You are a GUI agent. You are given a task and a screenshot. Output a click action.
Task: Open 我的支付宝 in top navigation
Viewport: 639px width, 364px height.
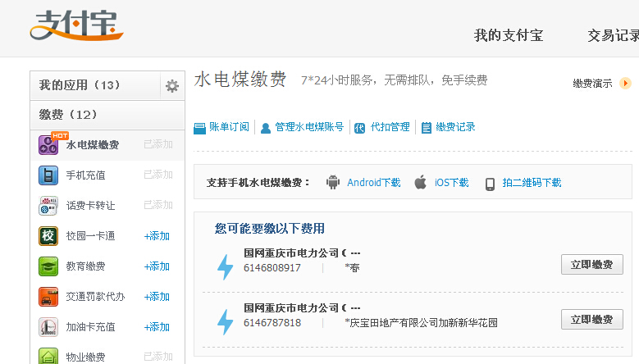tap(509, 35)
